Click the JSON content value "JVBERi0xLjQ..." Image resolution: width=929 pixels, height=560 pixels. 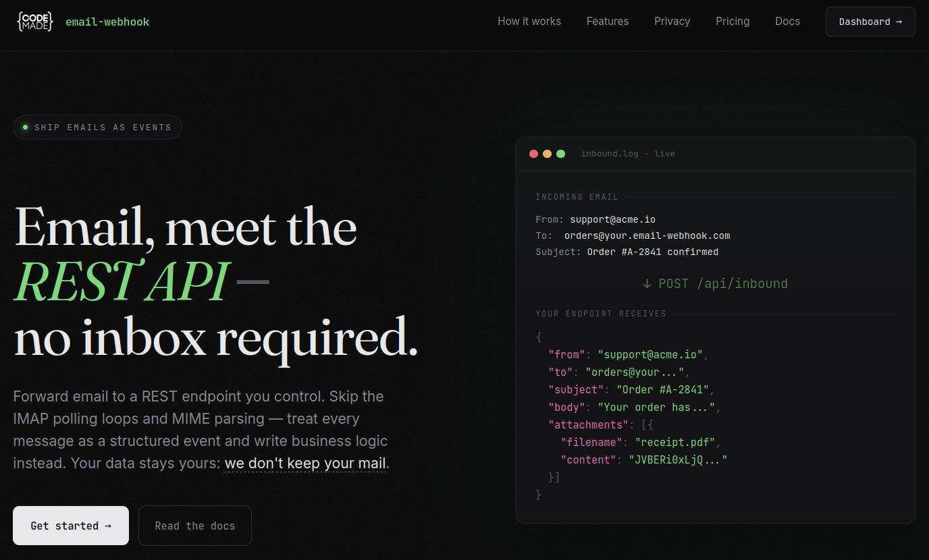tap(678, 459)
